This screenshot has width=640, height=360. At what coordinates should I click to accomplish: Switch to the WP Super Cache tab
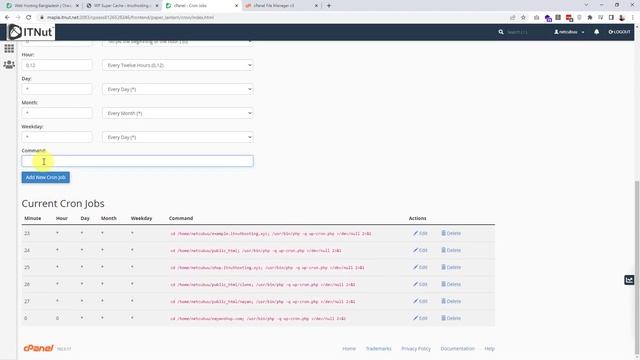(x=122, y=6)
